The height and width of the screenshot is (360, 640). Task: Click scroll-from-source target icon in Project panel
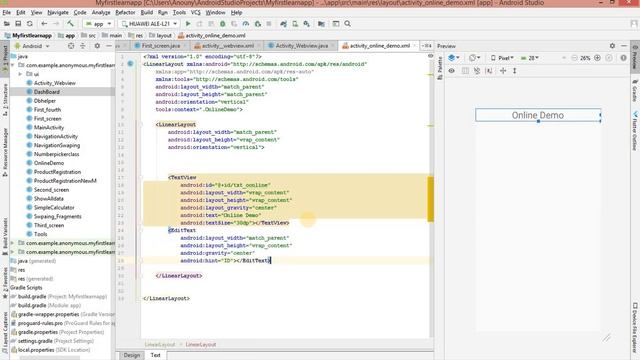(x=71, y=46)
